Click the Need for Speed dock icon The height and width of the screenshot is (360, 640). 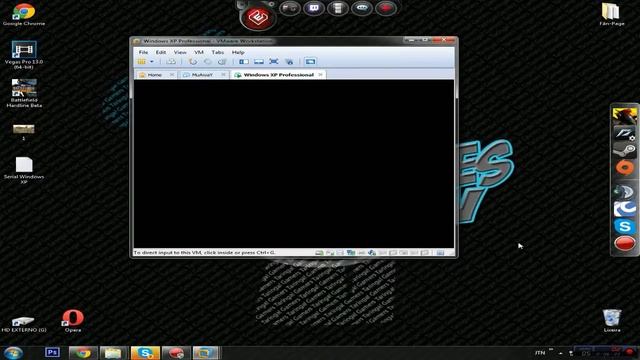pyautogui.click(x=624, y=133)
